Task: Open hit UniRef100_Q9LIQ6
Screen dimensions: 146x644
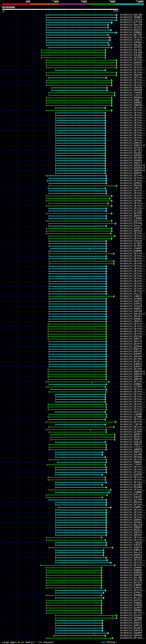Action: pos(131,15)
